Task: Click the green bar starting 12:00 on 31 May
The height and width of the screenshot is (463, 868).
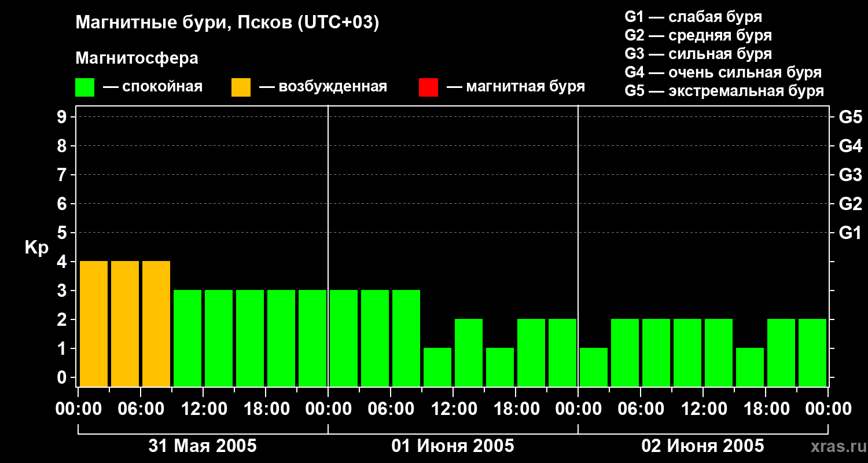Action: click(x=219, y=338)
